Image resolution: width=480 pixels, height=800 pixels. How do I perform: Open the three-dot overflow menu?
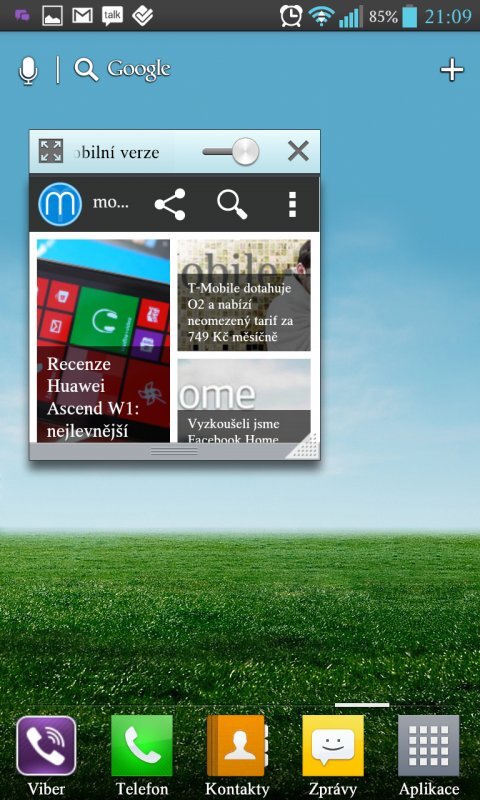(292, 204)
